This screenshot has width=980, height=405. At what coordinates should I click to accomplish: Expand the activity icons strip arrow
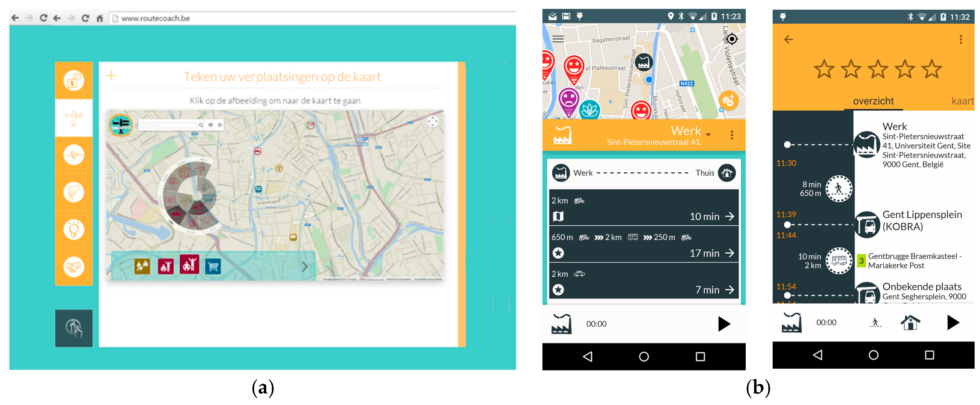[305, 267]
